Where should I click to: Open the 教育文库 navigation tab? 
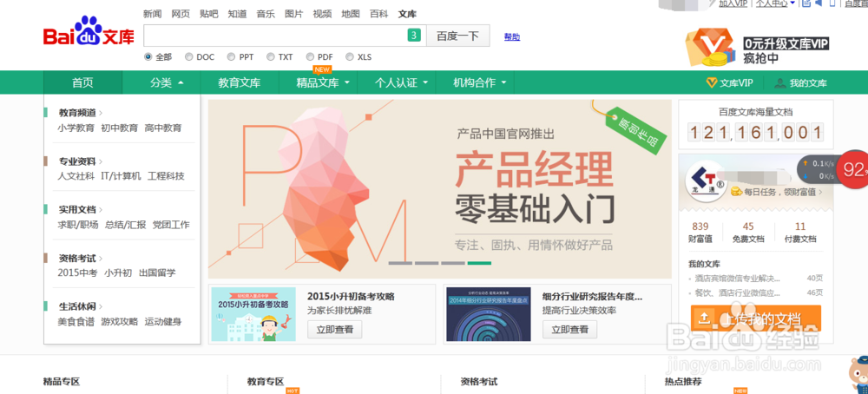[x=240, y=83]
